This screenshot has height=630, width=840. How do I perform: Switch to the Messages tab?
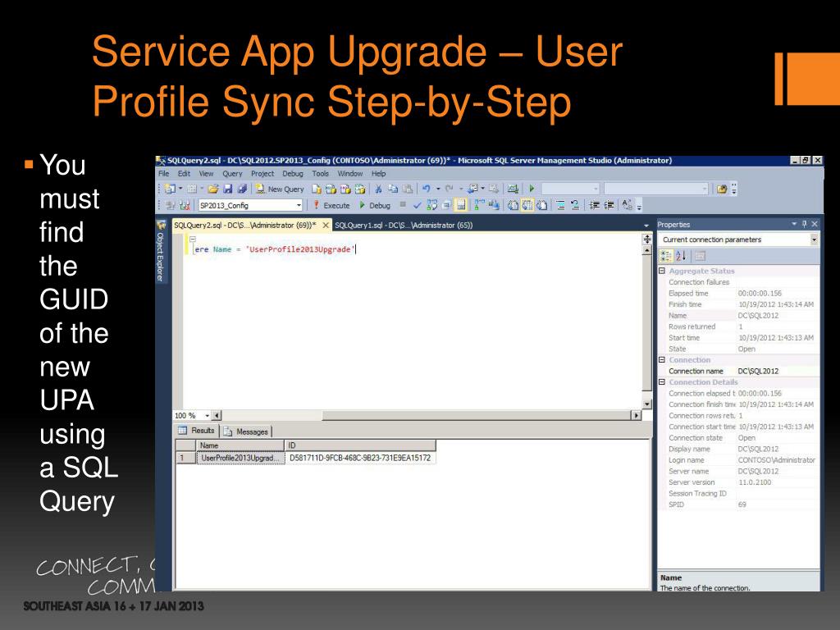point(246,431)
